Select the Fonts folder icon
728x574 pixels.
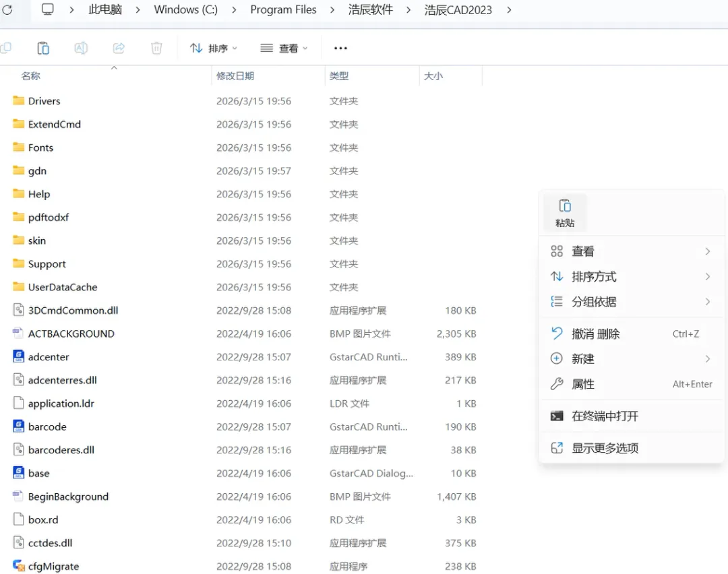[x=19, y=147]
